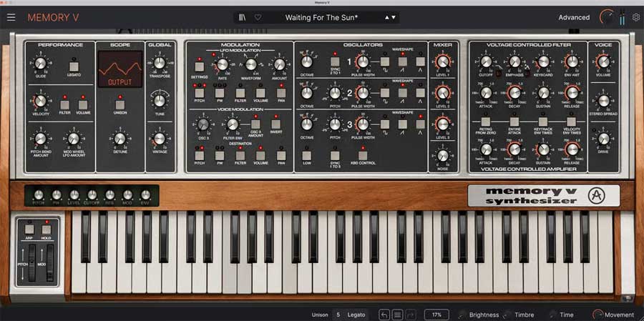Viewport: 644px width, 321px height.
Task: Click the Vintage knob in Global
Action: pyautogui.click(x=160, y=139)
